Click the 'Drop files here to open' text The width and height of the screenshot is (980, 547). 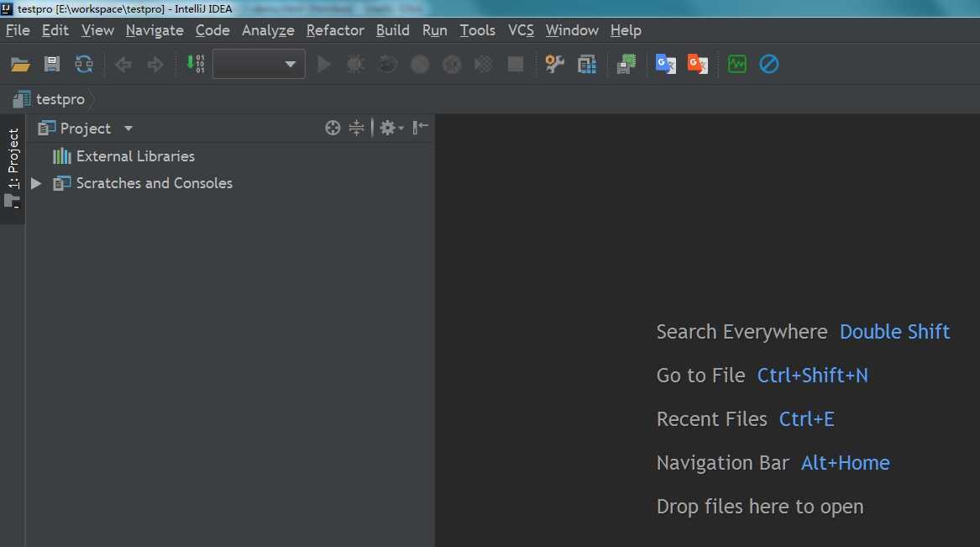pyautogui.click(x=760, y=507)
